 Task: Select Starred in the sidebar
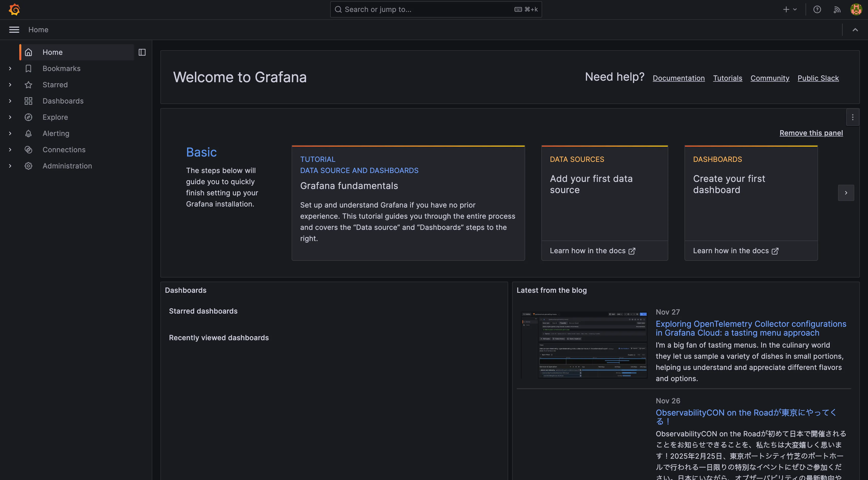point(55,85)
